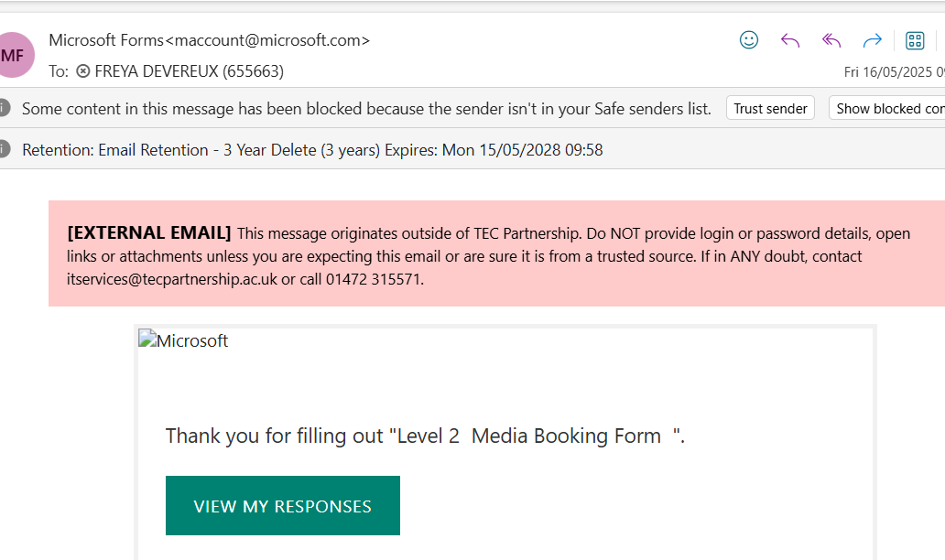Click the Trust sender button
The height and width of the screenshot is (560, 945).
coord(770,108)
